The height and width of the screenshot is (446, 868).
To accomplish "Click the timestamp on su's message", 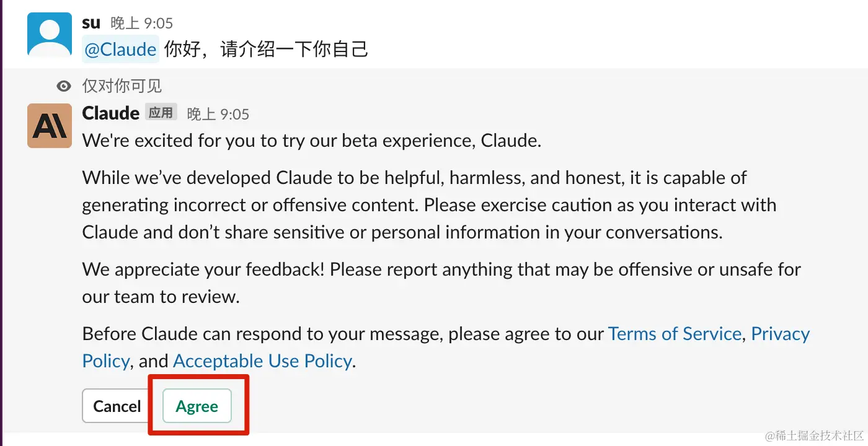I will [x=142, y=24].
